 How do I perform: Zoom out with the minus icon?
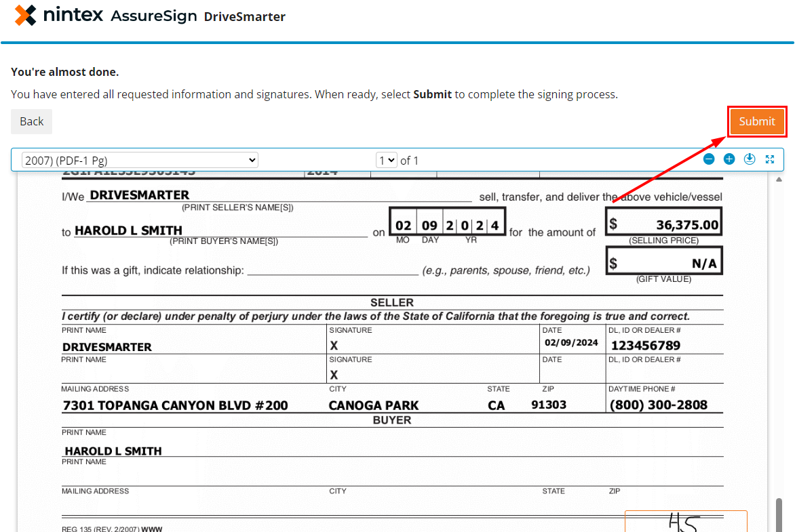709,159
